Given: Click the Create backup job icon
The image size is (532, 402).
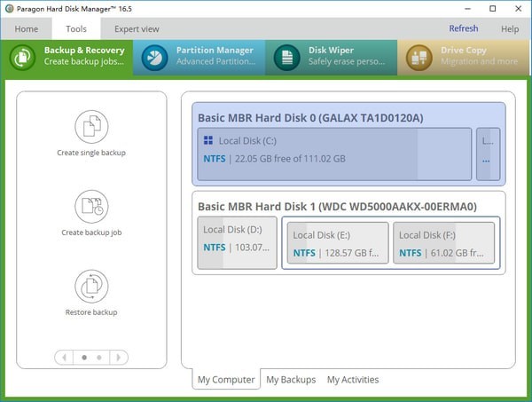Looking at the screenshot, I should [x=91, y=207].
